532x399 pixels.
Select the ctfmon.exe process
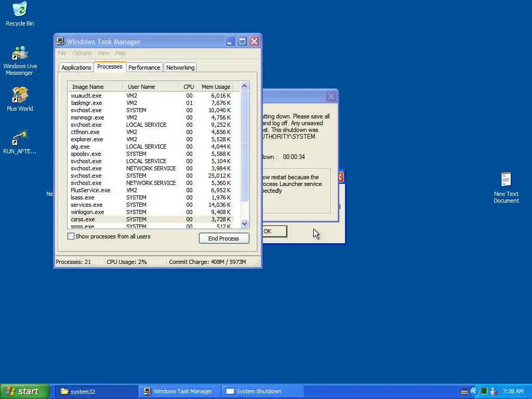click(152, 132)
